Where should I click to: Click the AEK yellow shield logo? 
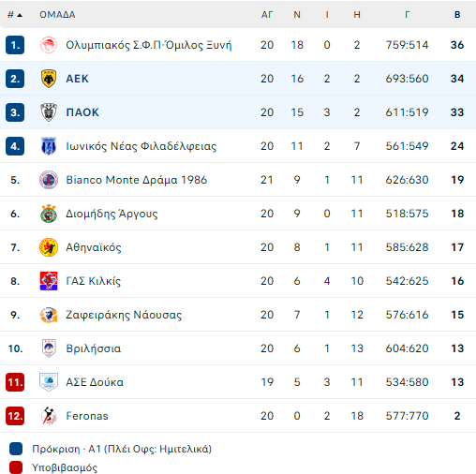pyautogui.click(x=49, y=79)
